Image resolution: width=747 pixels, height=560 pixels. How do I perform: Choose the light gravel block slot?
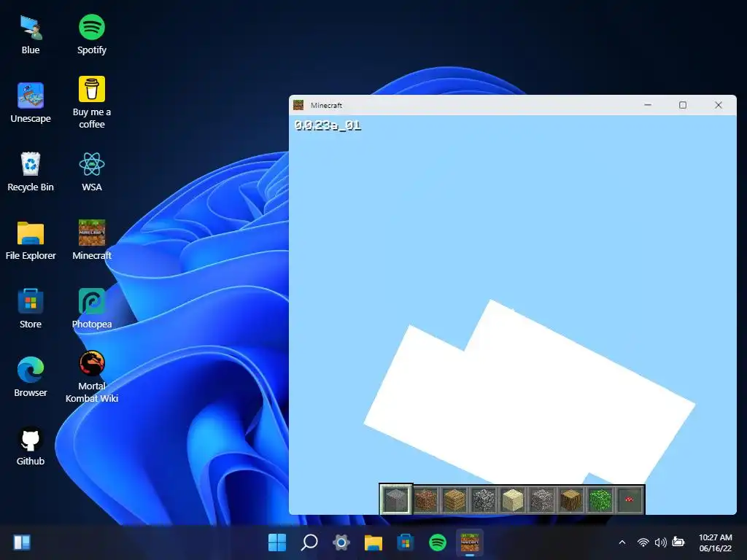(542, 499)
